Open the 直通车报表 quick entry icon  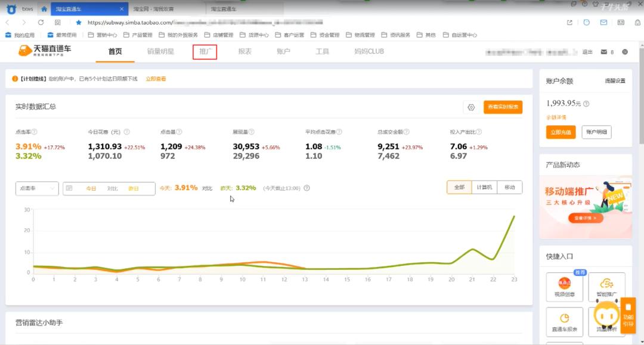tap(564, 322)
